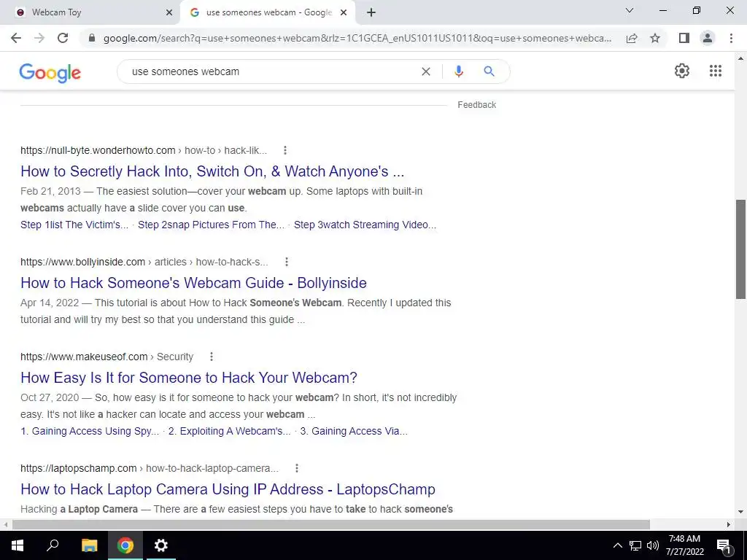
Task: Reload the current page
Action: pyautogui.click(x=63, y=38)
